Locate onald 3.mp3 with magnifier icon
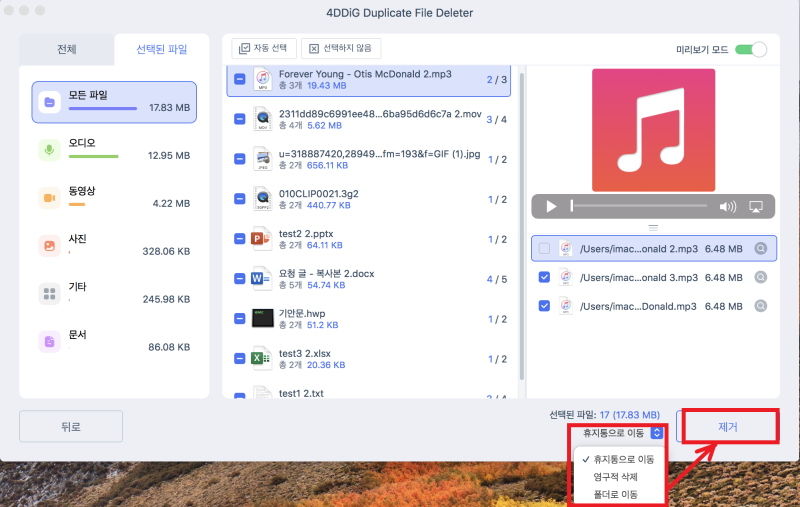This screenshot has width=800, height=507. tap(761, 277)
